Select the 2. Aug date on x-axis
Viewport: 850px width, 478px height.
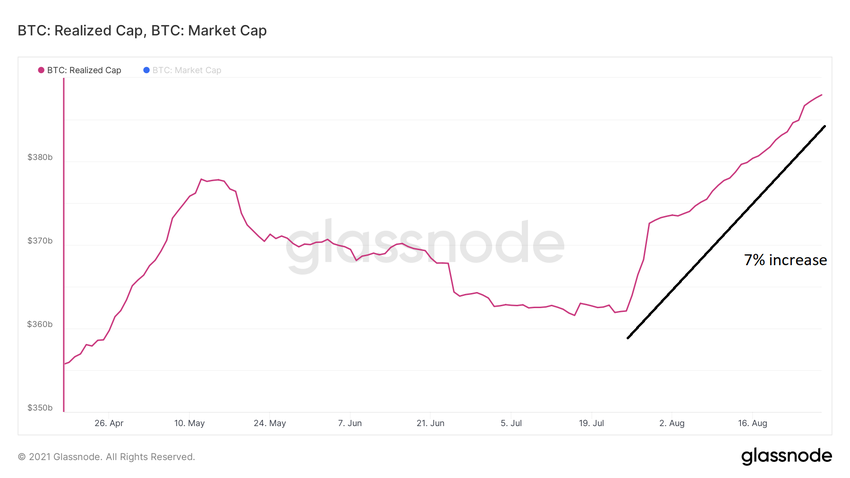pos(671,424)
